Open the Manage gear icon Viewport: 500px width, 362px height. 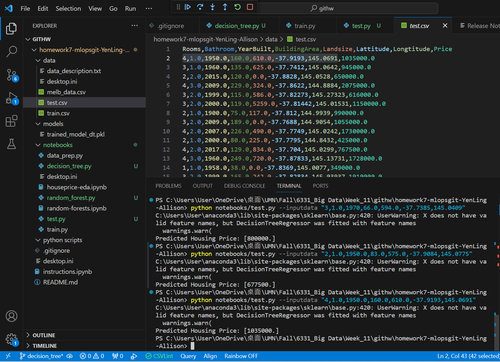11,339
